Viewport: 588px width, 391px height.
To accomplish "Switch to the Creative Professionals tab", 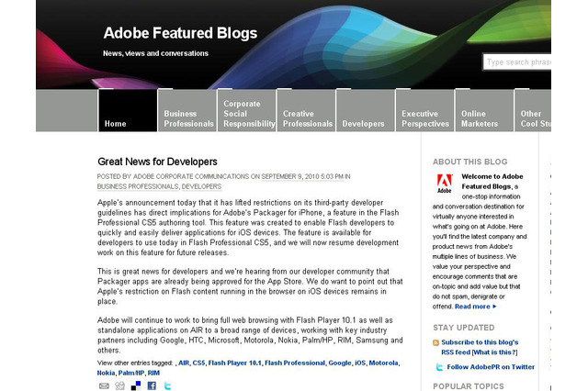I will (x=306, y=110).
